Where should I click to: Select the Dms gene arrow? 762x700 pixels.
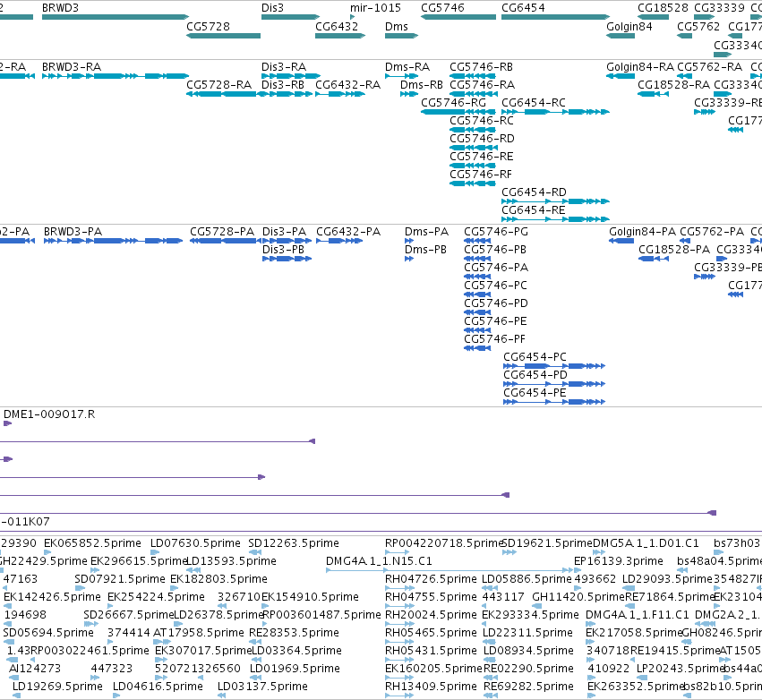click(401, 36)
